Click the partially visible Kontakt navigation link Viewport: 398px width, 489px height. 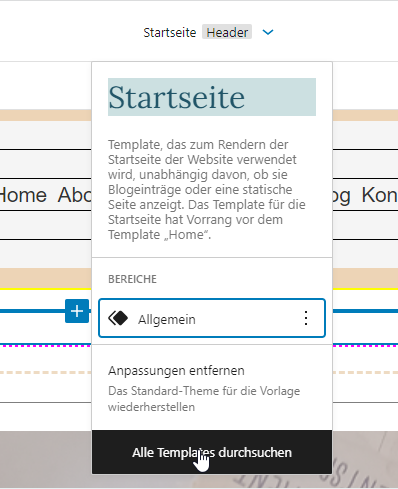(x=380, y=195)
